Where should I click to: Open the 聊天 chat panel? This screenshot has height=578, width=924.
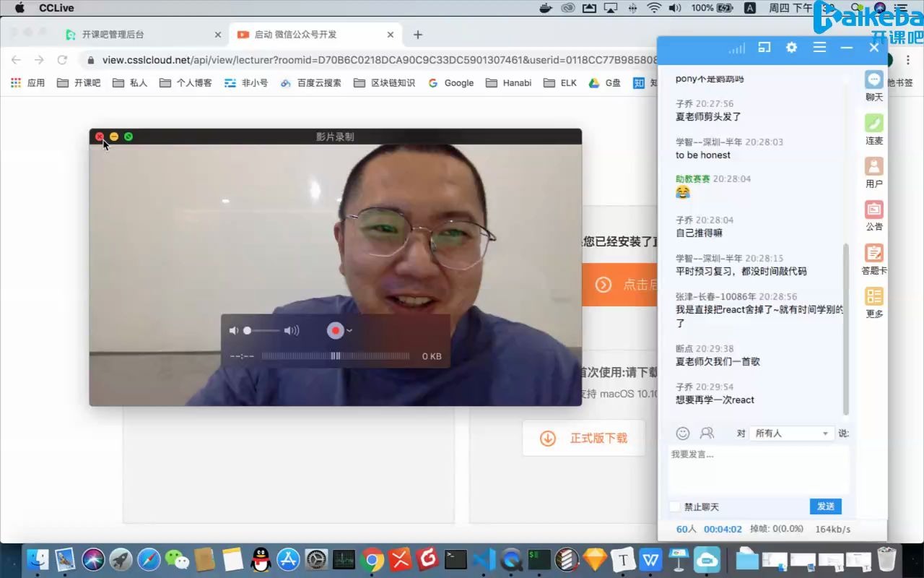coord(874,86)
